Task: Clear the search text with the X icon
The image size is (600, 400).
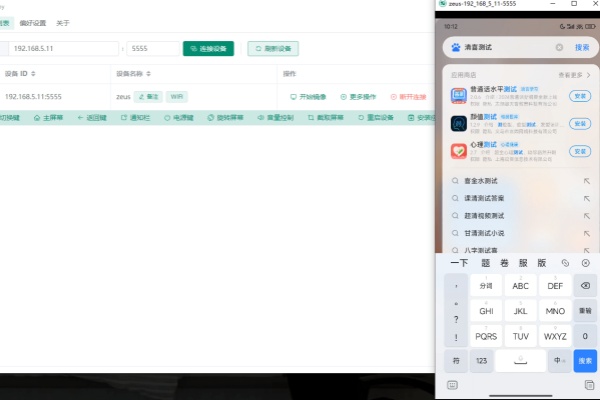Action: 559,47
